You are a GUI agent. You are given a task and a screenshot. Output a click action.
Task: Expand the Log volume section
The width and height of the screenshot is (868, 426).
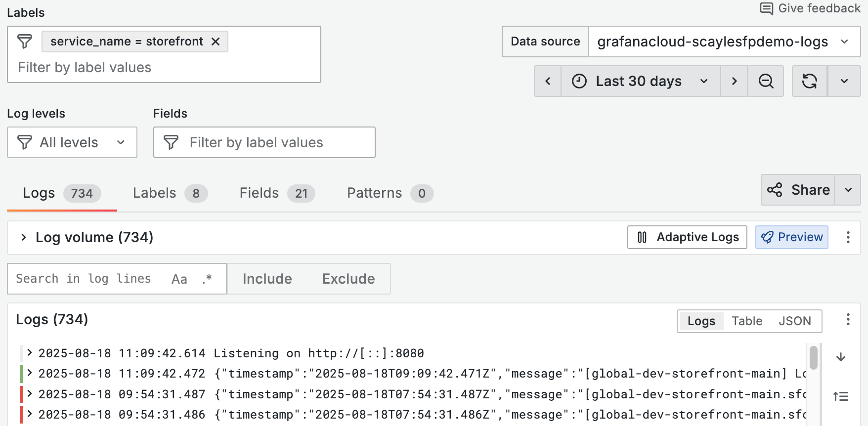point(23,237)
